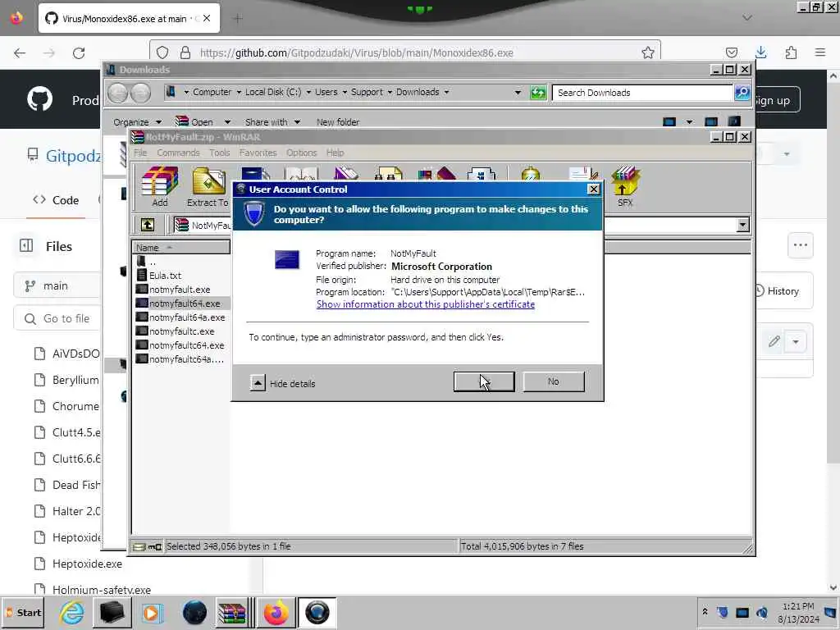840x630 pixels.
Task: Expand the edit options dropdown beside pencil icon
Action: click(x=796, y=341)
